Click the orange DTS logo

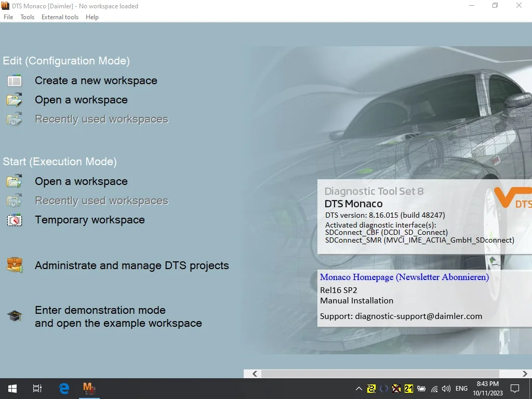click(513, 197)
